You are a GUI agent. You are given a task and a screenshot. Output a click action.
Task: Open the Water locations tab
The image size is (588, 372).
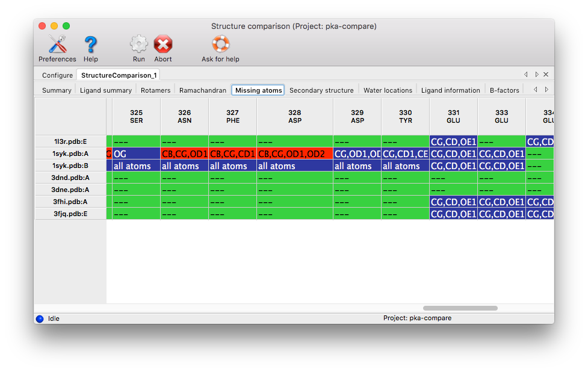point(388,90)
